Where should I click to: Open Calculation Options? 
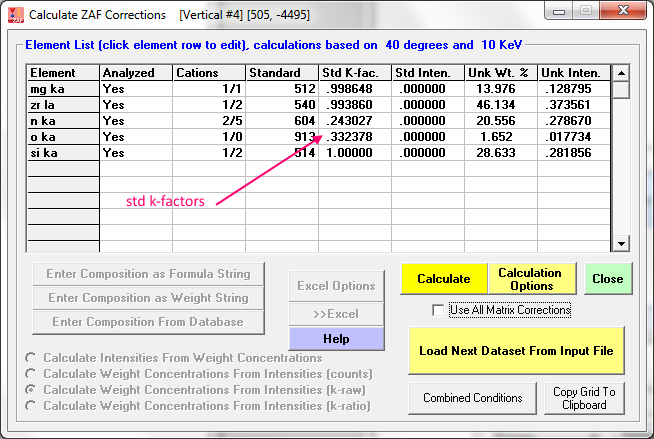tap(530, 279)
